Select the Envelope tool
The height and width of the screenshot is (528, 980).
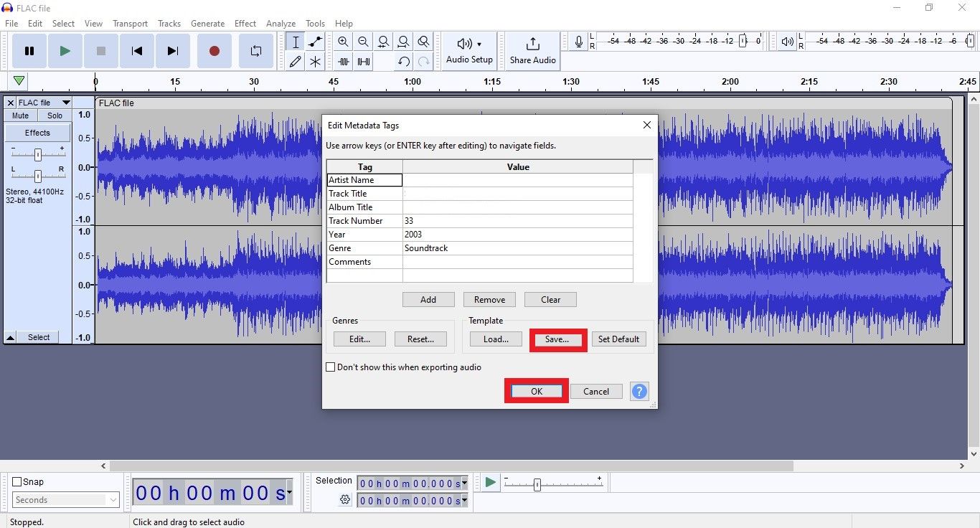(314, 42)
